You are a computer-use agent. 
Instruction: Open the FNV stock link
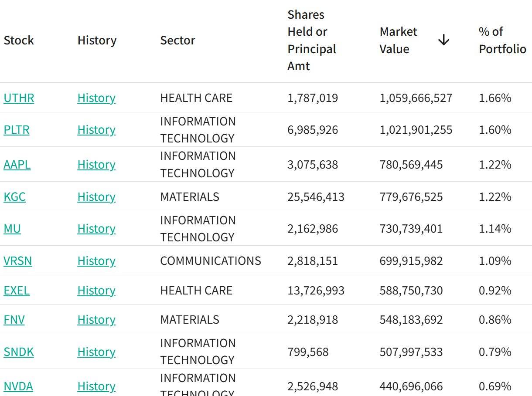14,320
